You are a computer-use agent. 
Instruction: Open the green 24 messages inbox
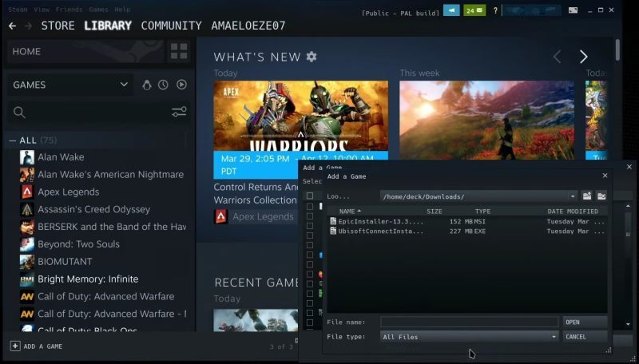(474, 10)
